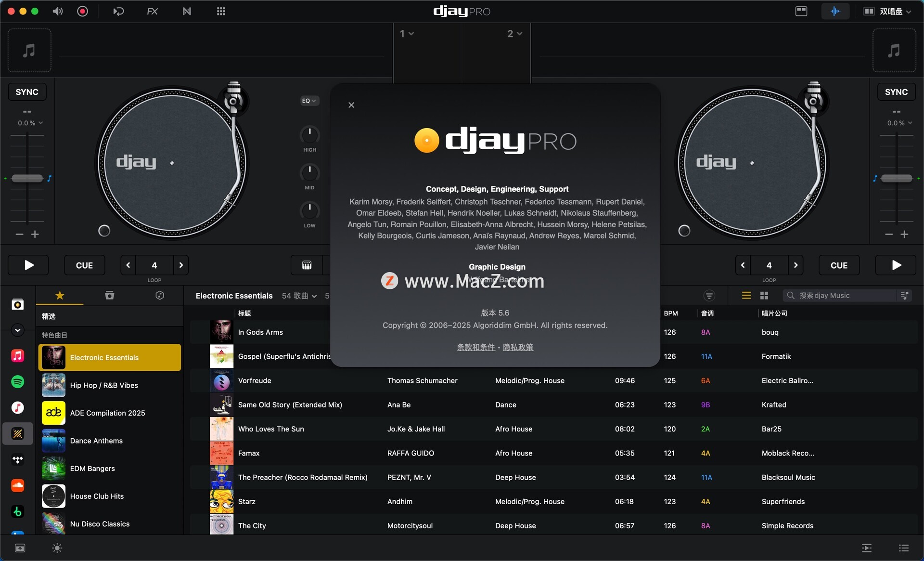Open the sampler grid icon

tap(221, 11)
